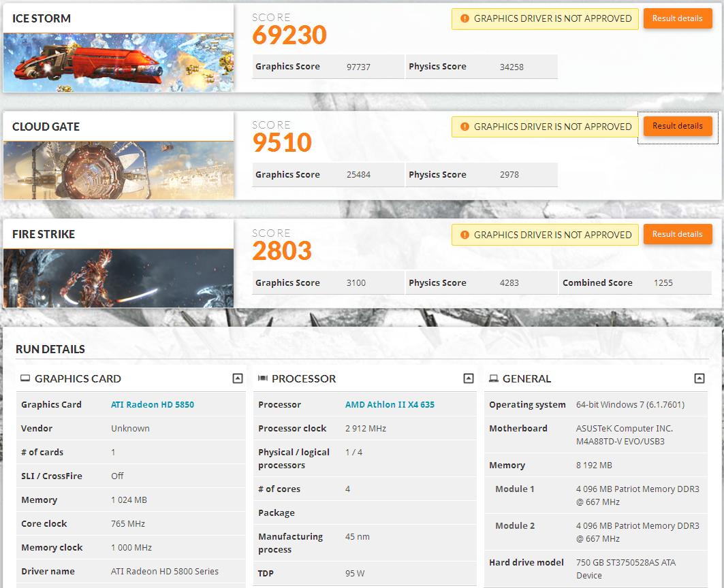Collapse the Graphics Card section
Viewport: 724px width, 588px height.
click(x=237, y=378)
